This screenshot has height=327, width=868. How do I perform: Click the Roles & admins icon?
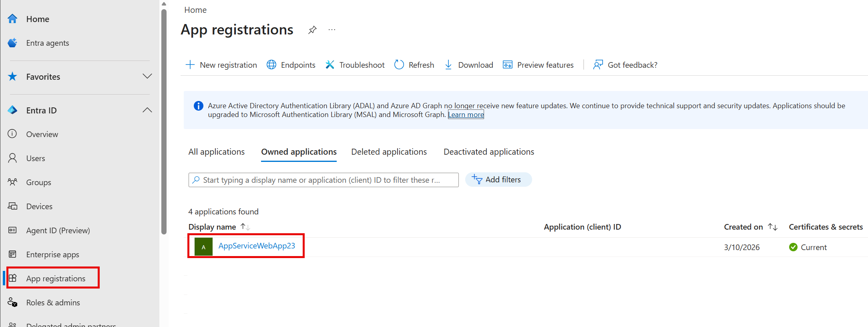tap(12, 302)
